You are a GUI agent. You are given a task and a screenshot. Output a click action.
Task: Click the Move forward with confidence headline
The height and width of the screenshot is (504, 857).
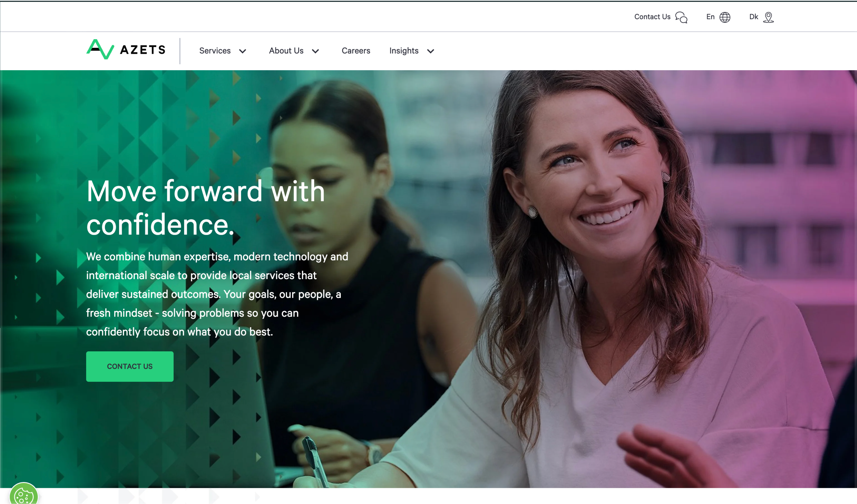(205, 207)
